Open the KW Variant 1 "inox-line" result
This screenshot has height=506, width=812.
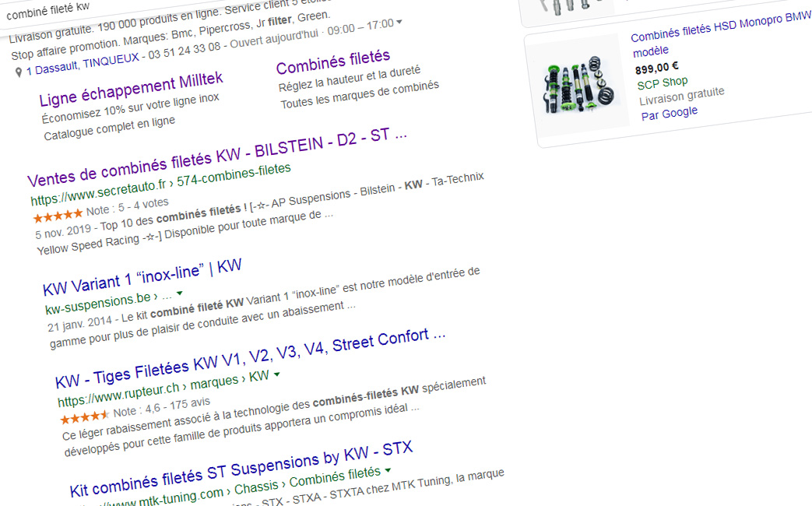coord(142,277)
